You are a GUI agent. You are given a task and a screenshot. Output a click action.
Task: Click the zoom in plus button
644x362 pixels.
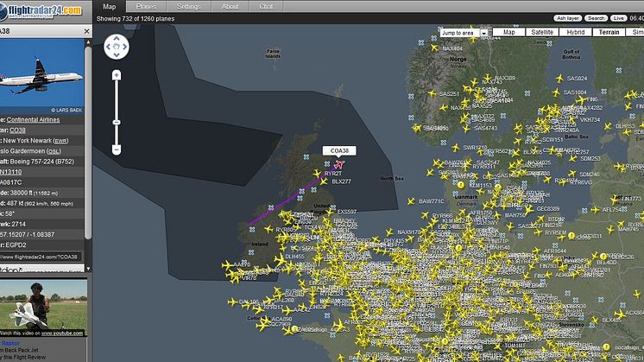pyautogui.click(x=117, y=75)
